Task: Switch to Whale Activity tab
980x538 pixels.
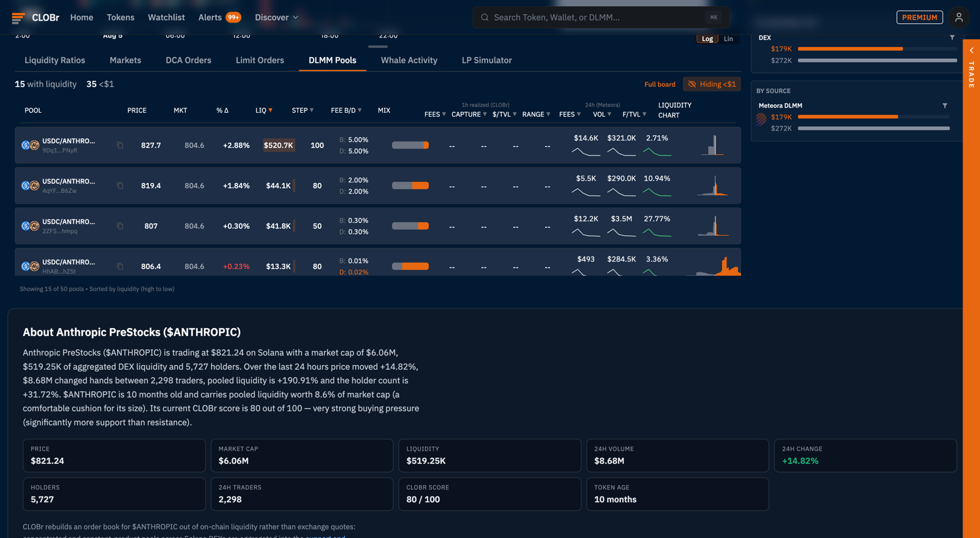Action: (x=409, y=60)
